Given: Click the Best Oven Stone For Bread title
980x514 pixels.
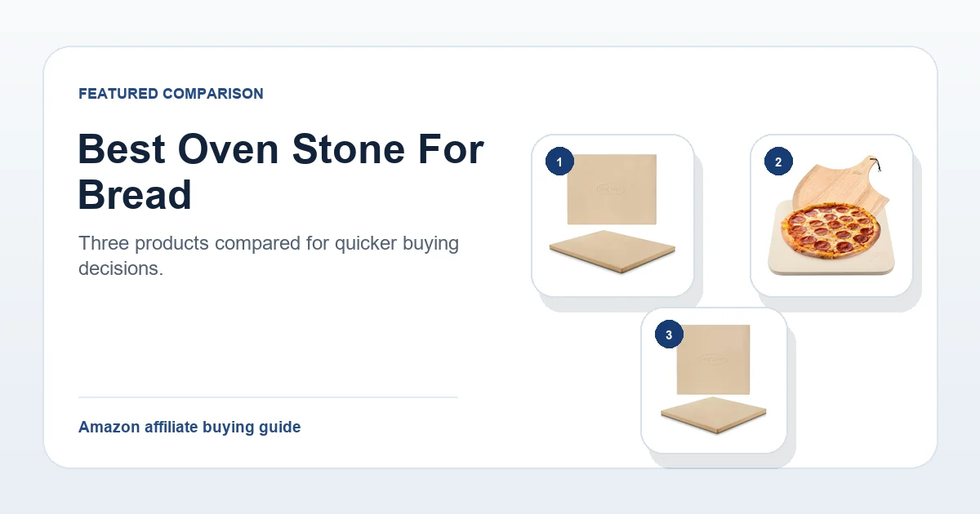Looking at the screenshot, I should pos(281,172).
